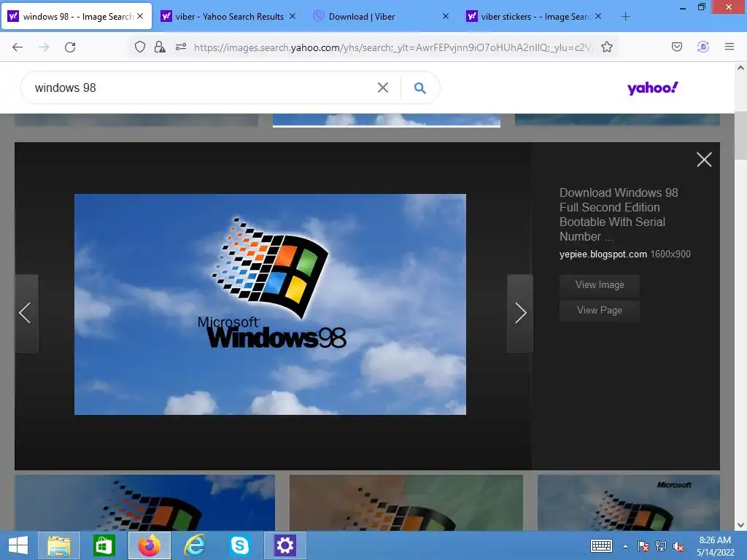Open the PC settings gear on taskbar
This screenshot has width=747, height=560.
click(x=285, y=545)
